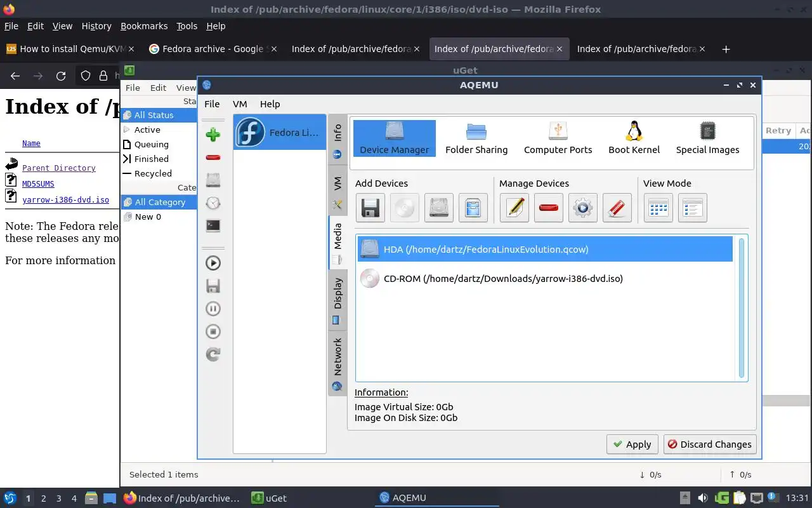Select Device Manager section
This screenshot has width=812, height=508.
395,138
